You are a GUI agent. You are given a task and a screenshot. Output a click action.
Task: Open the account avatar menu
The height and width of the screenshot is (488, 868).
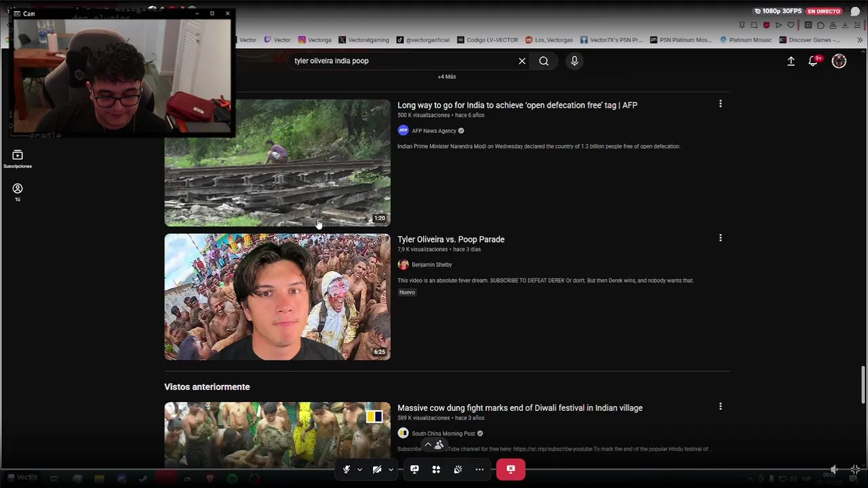[839, 61]
